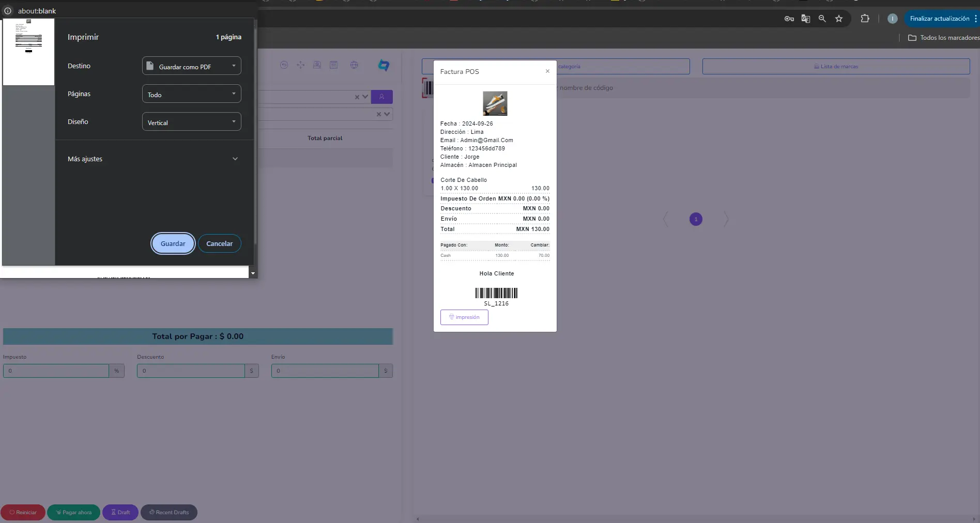Click the password key icon in address bar
The width and height of the screenshot is (980, 523).
coord(789,19)
